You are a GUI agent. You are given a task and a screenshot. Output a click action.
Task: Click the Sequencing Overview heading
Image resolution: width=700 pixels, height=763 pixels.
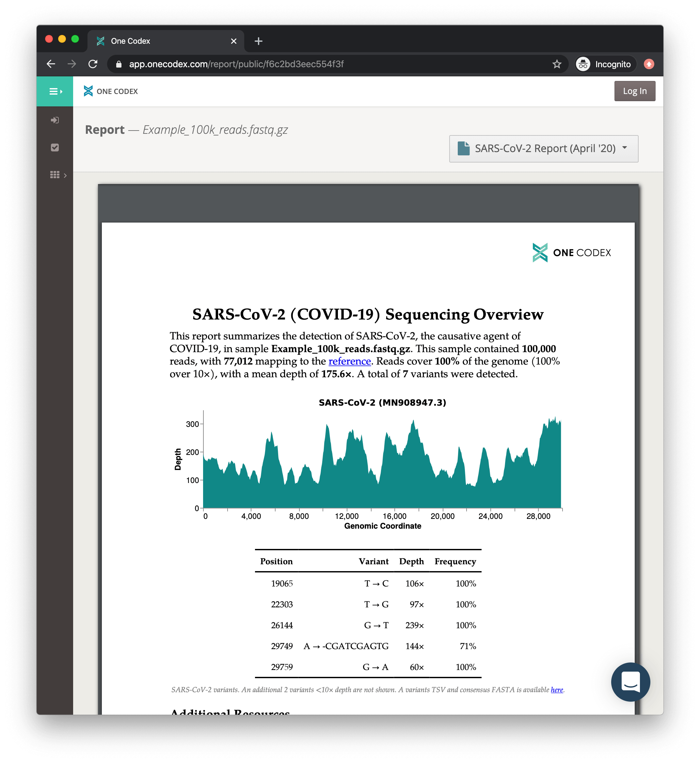click(x=368, y=314)
